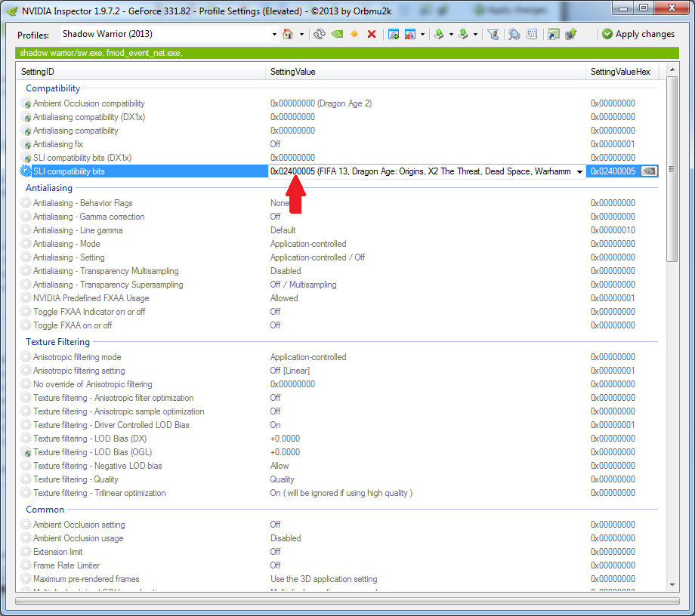The image size is (695, 616).
Task: Click gear icon of Ambient Occlusion compatibility row
Action: pyautogui.click(x=26, y=103)
